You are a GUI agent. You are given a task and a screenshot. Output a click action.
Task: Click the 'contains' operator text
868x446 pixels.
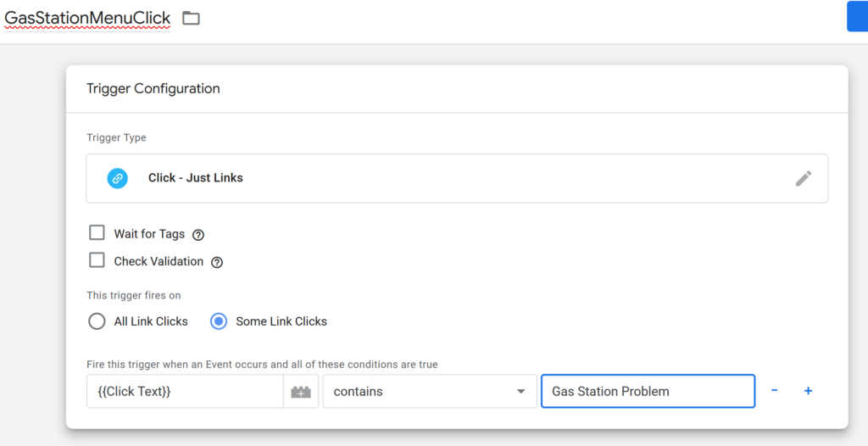(x=359, y=392)
